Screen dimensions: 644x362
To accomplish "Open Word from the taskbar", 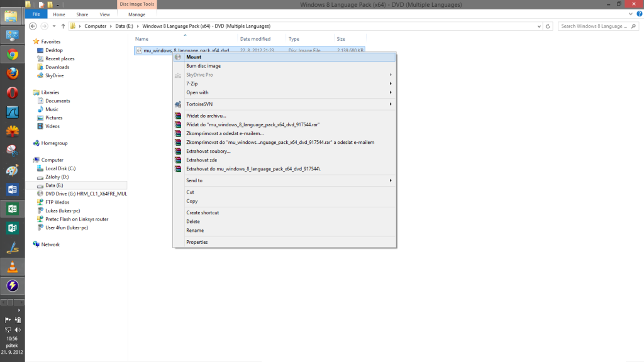I will point(13,190).
